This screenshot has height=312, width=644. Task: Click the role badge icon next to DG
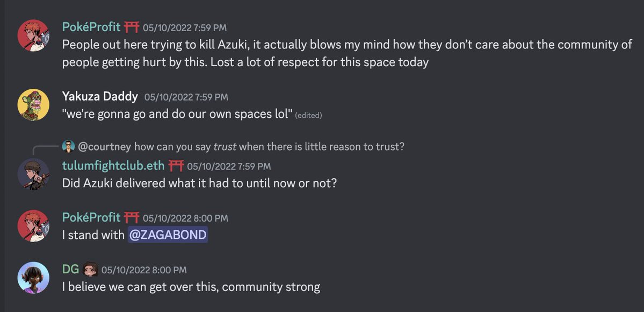coord(90,269)
